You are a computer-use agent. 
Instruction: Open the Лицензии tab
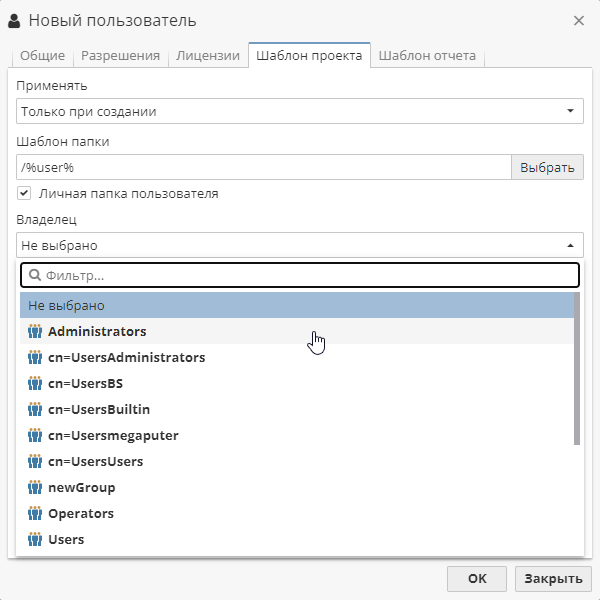tap(208, 55)
